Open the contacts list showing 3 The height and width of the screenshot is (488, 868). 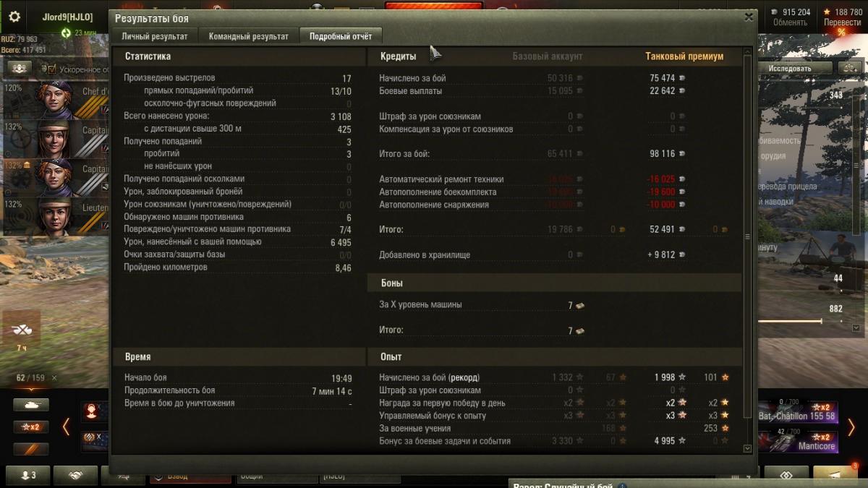click(28, 475)
